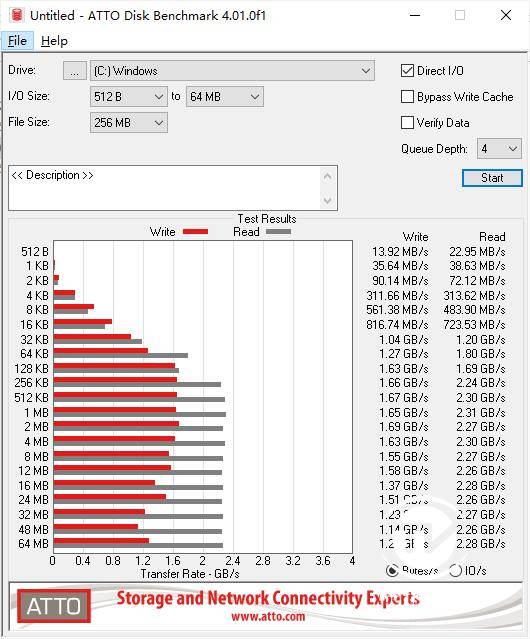This screenshot has width=530, height=639.
Task: Click the red Write legend swatch
Action: (196, 231)
